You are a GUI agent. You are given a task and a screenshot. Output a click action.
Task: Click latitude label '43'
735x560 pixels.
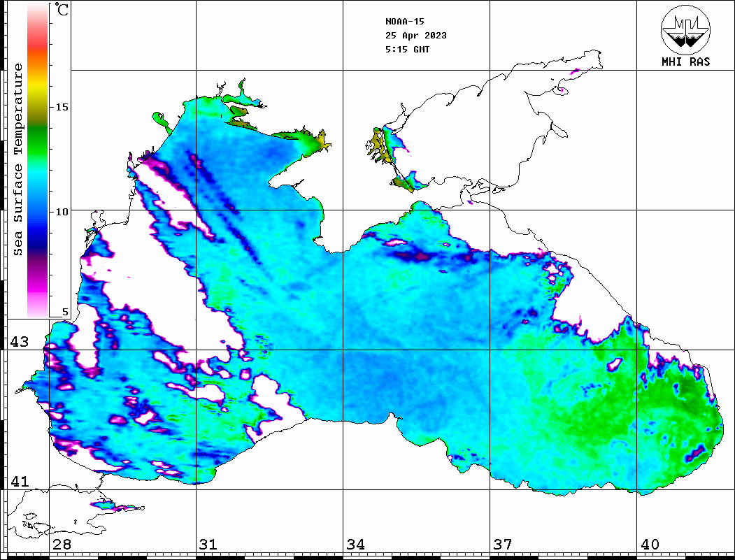(19, 342)
